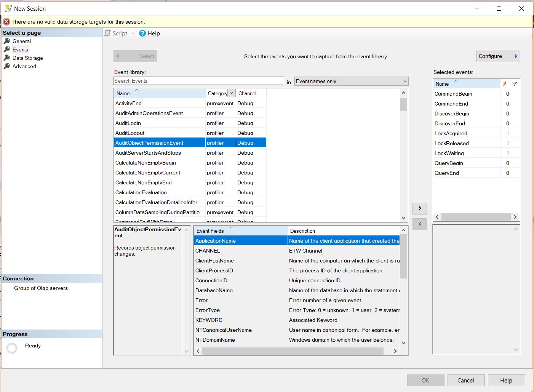Select CommandBegin in selected events
Screen dimensions: 534x392
tap(476, 94)
